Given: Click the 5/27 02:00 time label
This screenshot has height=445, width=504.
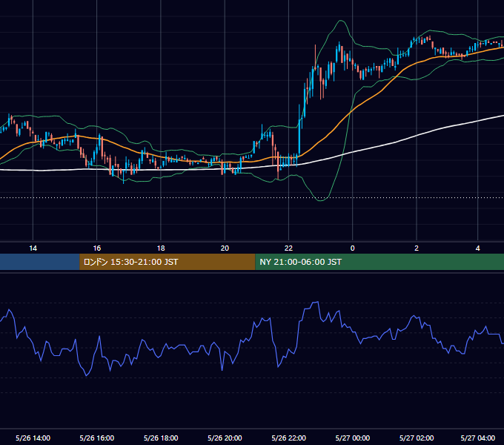Looking at the screenshot, I should (x=417, y=438).
